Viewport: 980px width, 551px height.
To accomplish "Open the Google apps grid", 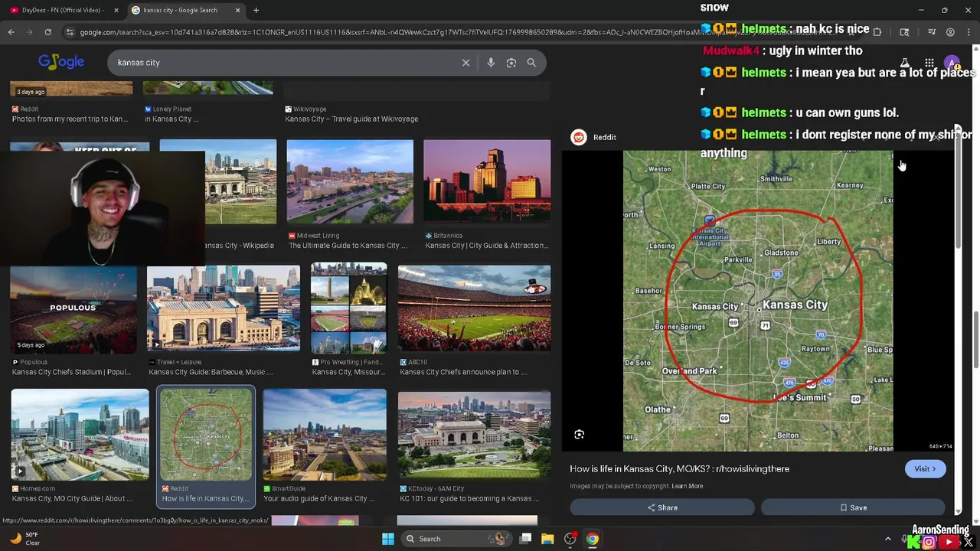I will [x=929, y=63].
